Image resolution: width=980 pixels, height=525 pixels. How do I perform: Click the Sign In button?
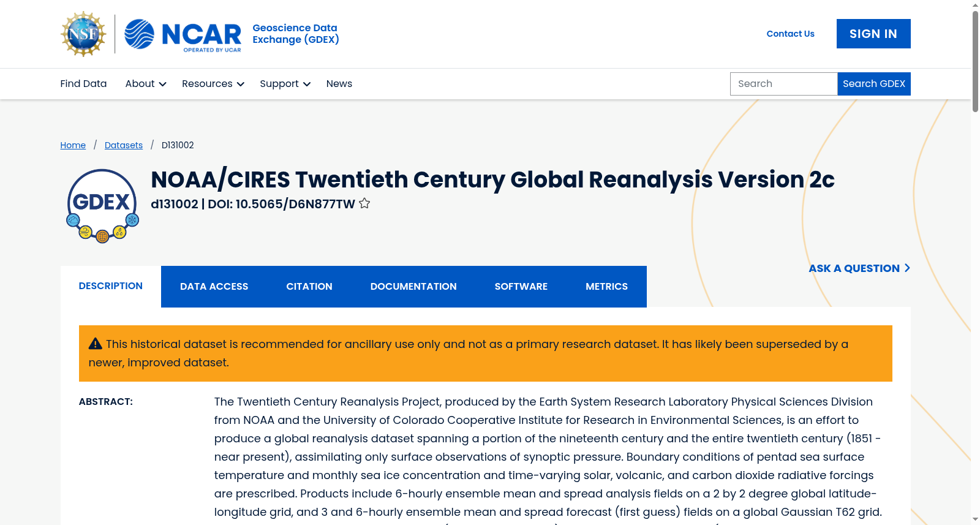(x=873, y=34)
